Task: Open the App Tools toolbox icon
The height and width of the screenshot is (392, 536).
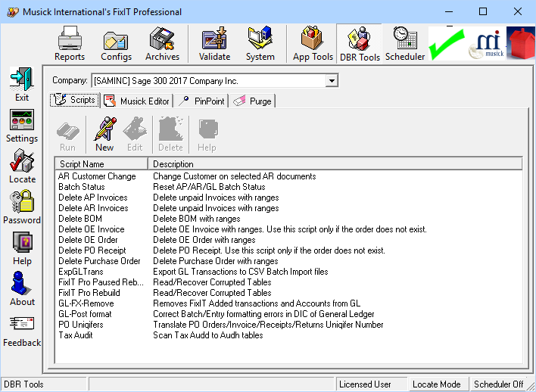Action: (x=313, y=43)
